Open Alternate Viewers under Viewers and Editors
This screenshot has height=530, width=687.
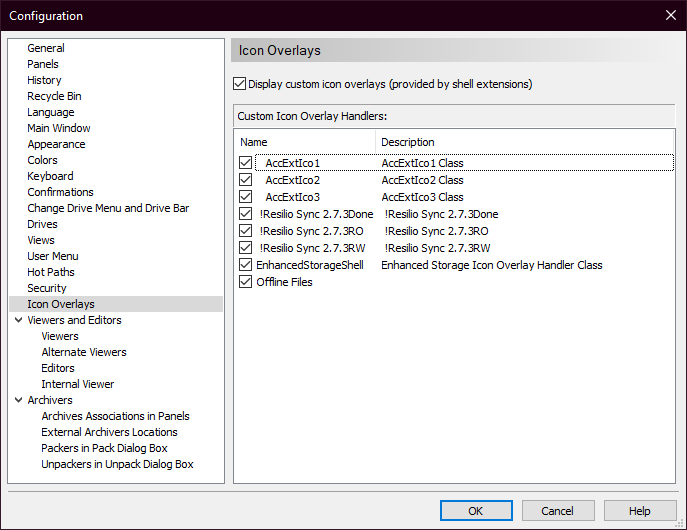coord(84,352)
